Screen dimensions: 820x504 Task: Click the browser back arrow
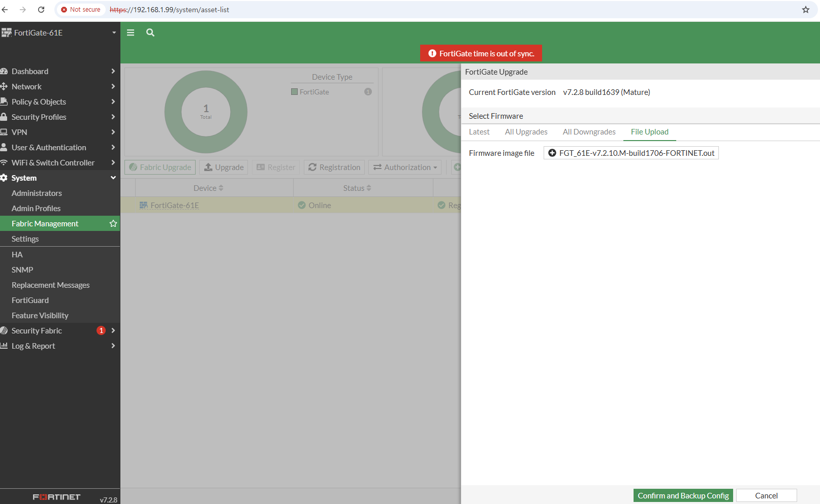click(5, 10)
